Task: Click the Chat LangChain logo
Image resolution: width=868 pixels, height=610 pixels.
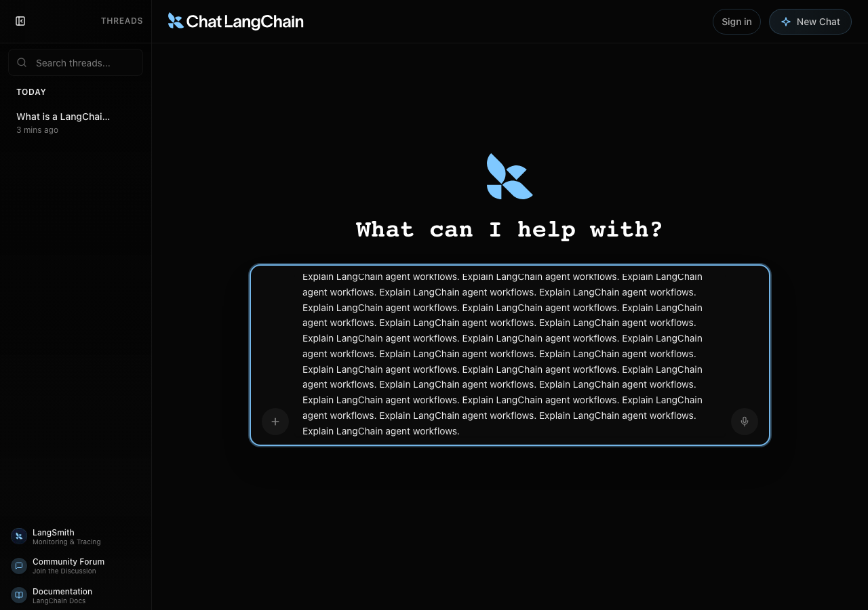Action: (x=235, y=22)
